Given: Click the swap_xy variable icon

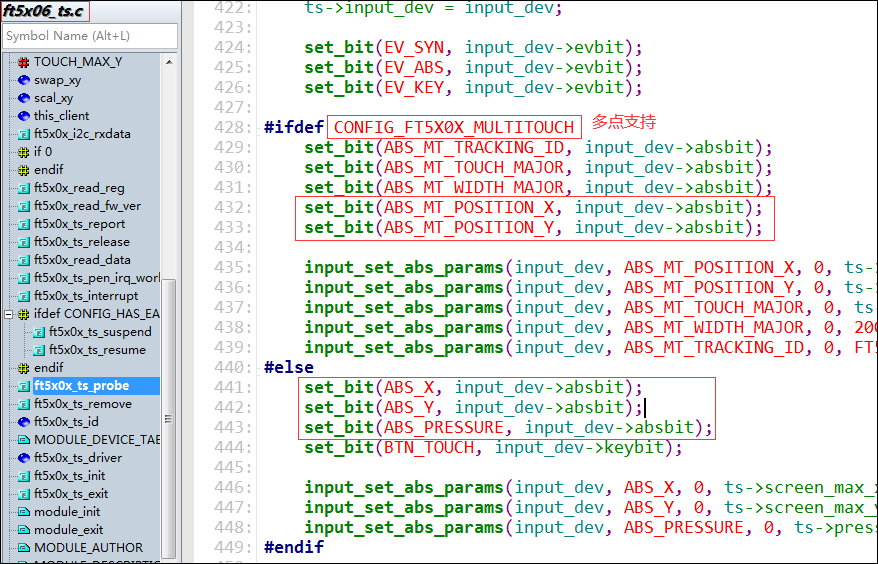Looking at the screenshot, I should [24, 80].
